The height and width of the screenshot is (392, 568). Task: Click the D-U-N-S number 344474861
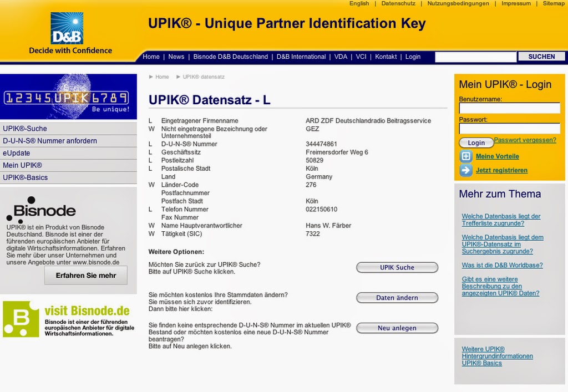pos(321,144)
